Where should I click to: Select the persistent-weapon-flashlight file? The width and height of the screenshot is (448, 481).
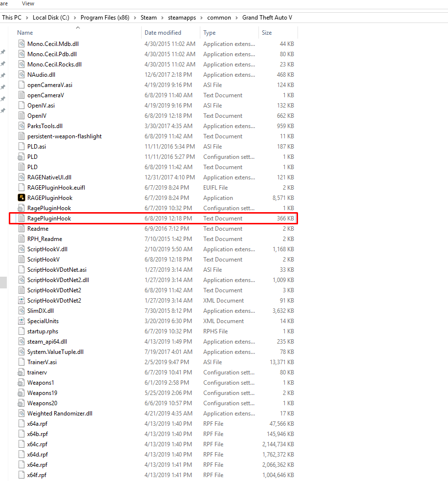(x=64, y=136)
